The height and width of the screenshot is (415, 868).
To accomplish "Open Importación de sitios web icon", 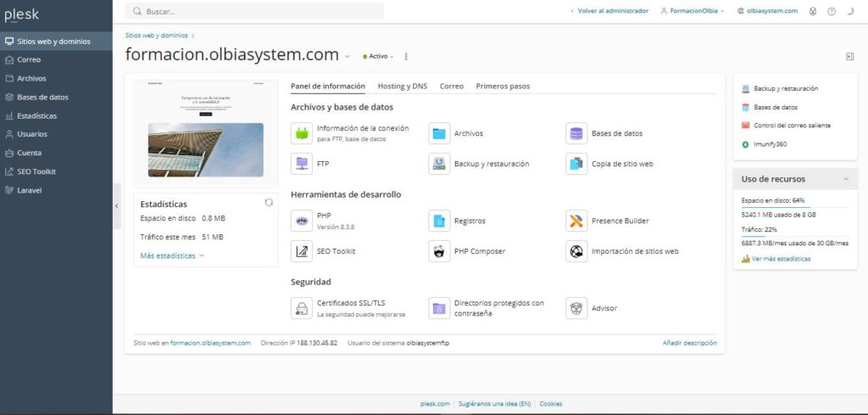I will (x=576, y=251).
